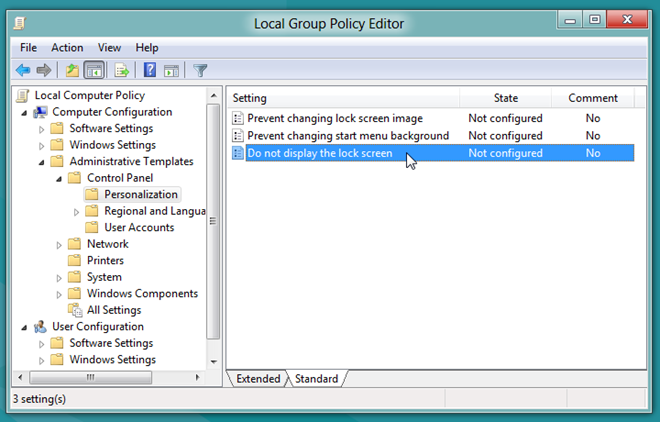Click the Up one level folder icon

[72, 70]
